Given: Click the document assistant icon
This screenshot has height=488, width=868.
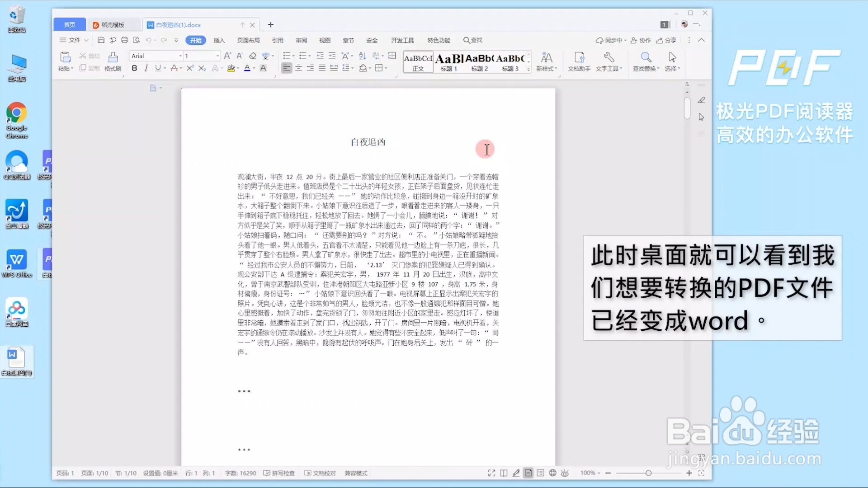Looking at the screenshot, I should (x=578, y=61).
